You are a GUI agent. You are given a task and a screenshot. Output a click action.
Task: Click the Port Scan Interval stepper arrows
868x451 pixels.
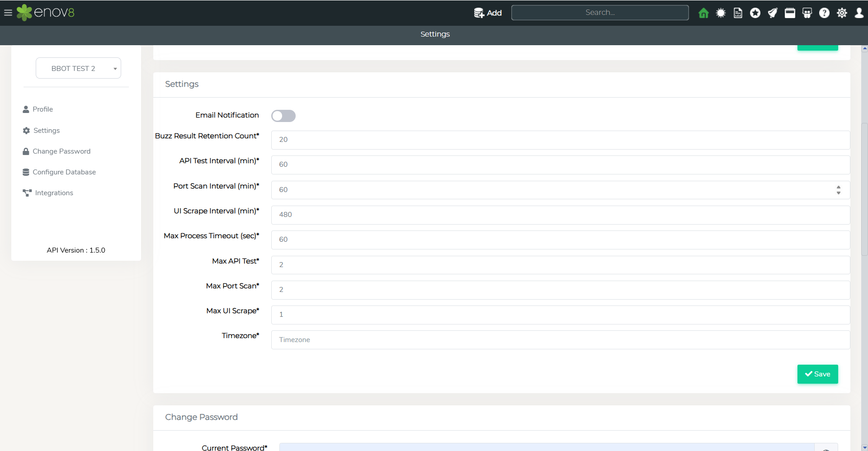(838, 190)
